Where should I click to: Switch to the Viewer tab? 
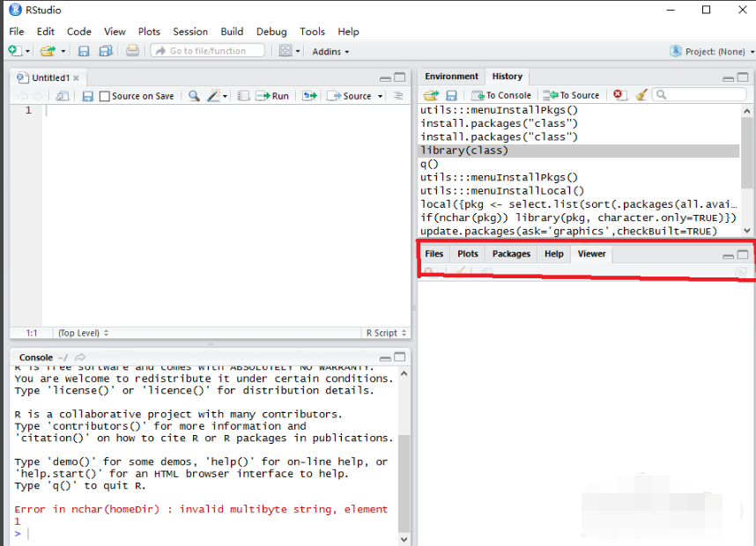591,254
